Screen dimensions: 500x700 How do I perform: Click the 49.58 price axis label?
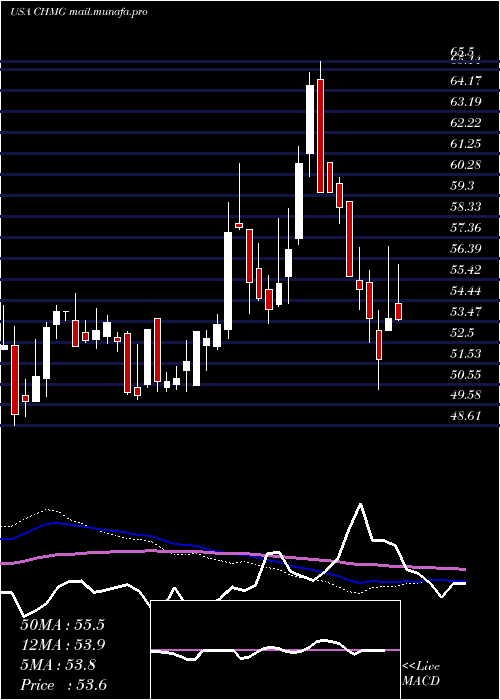(x=466, y=396)
